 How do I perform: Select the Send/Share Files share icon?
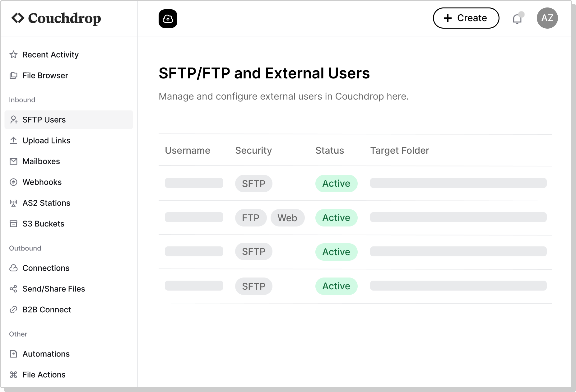pyautogui.click(x=14, y=289)
